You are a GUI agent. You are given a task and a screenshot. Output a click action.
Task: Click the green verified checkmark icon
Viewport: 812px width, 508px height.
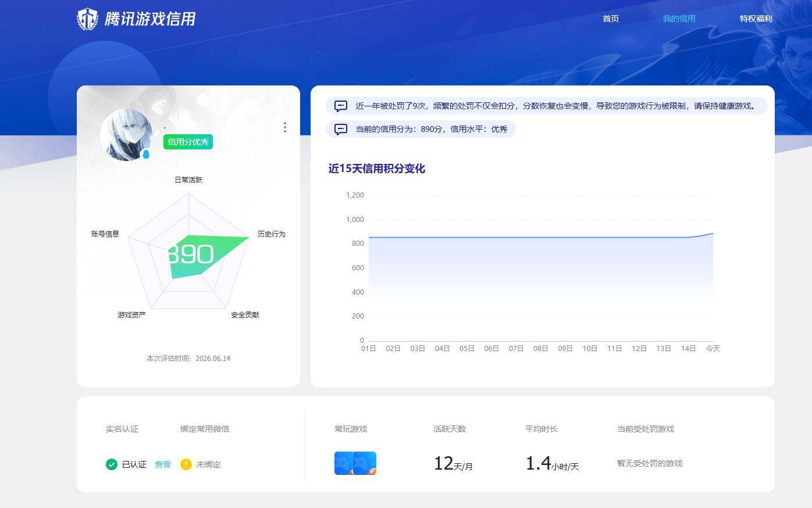click(x=112, y=464)
